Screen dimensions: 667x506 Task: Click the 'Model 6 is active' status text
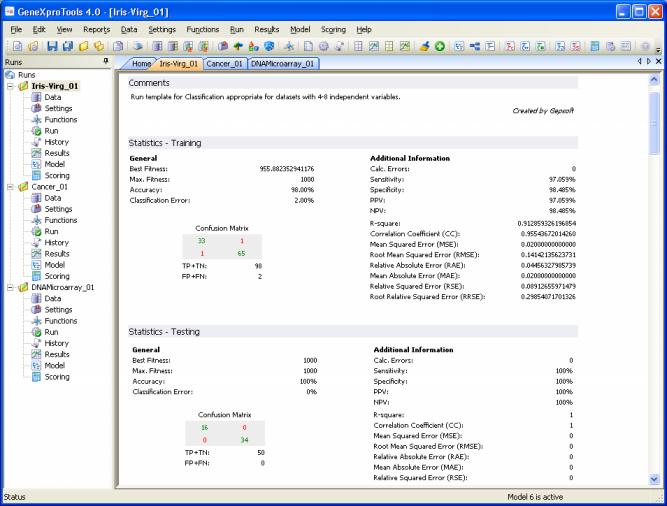[535, 497]
